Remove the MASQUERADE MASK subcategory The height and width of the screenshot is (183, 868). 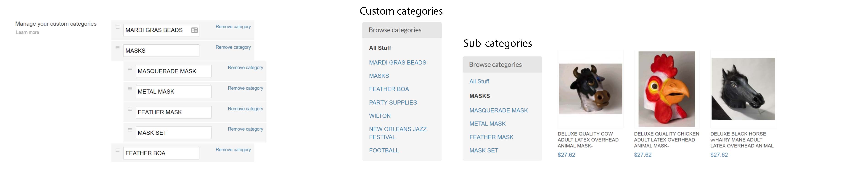click(245, 67)
